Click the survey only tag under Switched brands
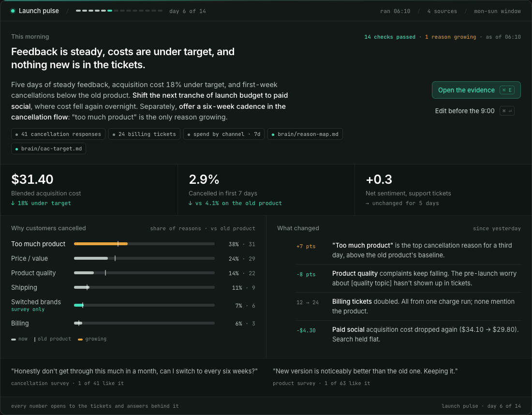The height and width of the screenshot is (415, 532). tap(28, 310)
